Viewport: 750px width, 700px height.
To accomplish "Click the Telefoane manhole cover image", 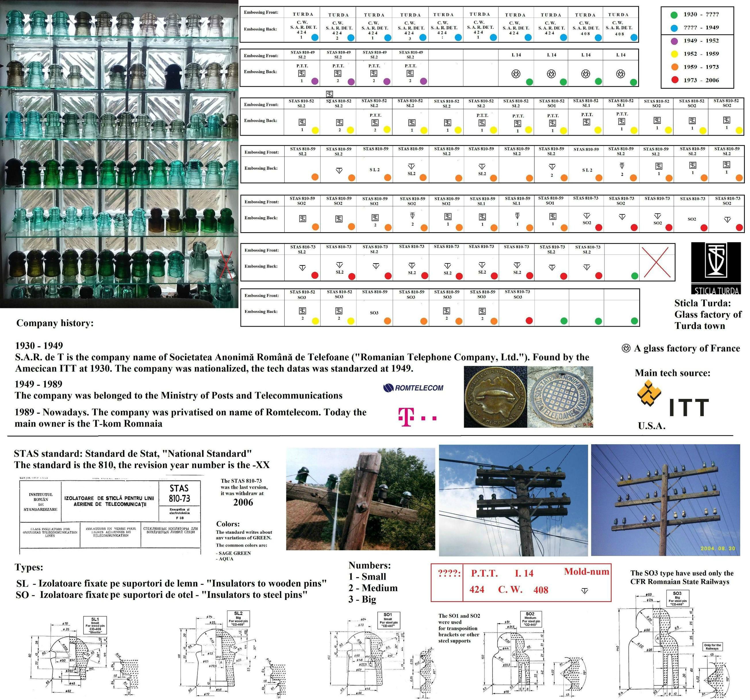I will [560, 397].
